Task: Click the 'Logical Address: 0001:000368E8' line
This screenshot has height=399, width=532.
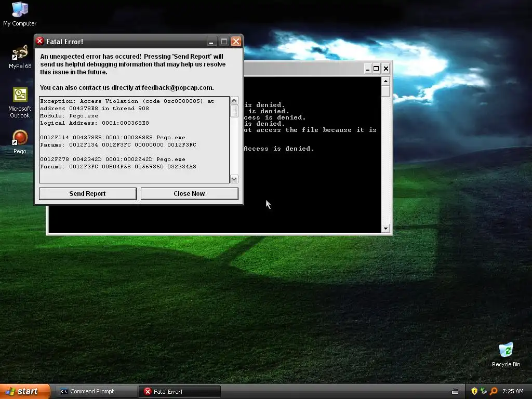Action: click(95, 123)
